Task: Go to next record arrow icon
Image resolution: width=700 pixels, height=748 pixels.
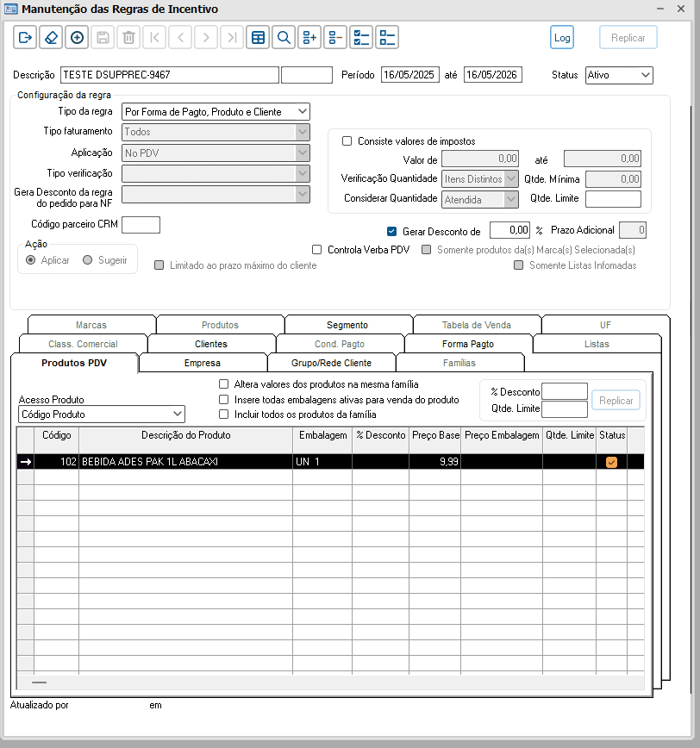Action: click(x=206, y=37)
